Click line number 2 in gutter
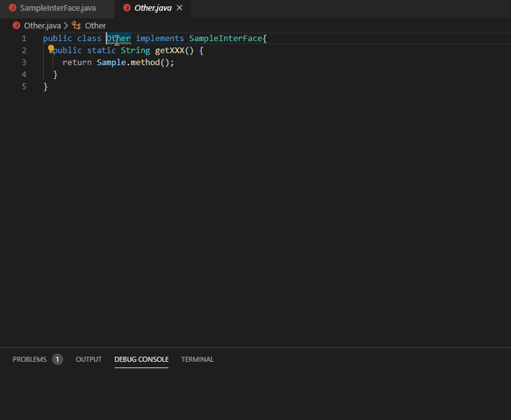 (x=24, y=51)
